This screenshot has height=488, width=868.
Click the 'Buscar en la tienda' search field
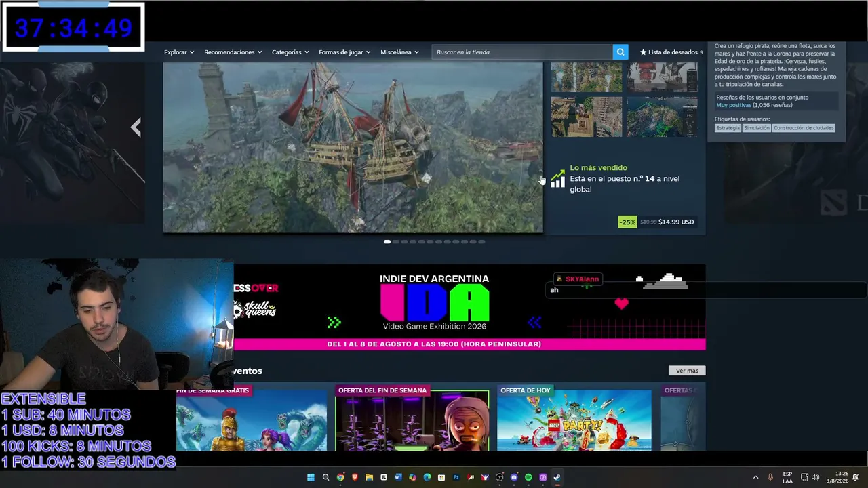tap(522, 52)
